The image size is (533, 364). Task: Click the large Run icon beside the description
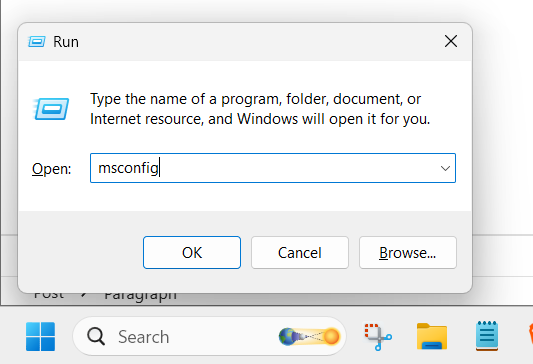(51, 109)
